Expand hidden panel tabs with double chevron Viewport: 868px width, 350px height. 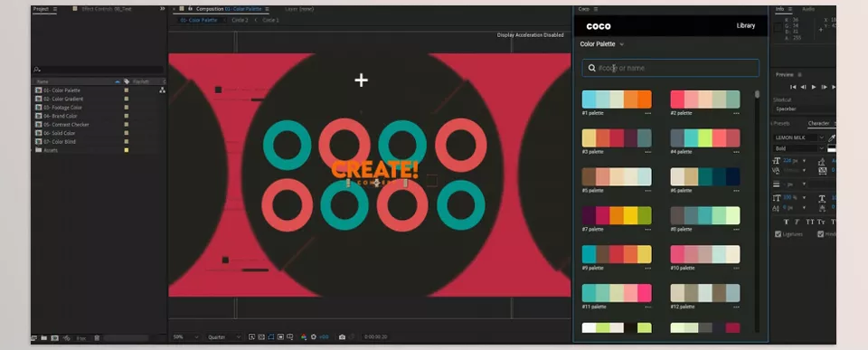tap(162, 9)
